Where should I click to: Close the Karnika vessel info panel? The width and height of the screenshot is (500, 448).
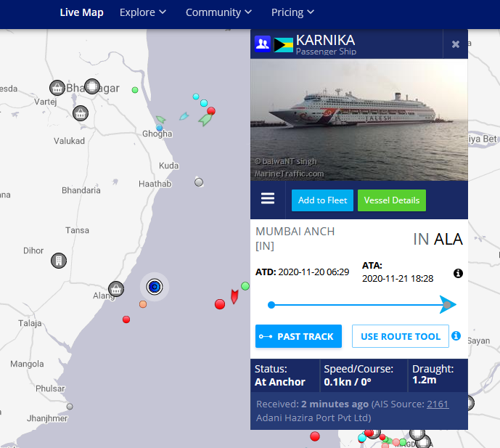coord(455,44)
